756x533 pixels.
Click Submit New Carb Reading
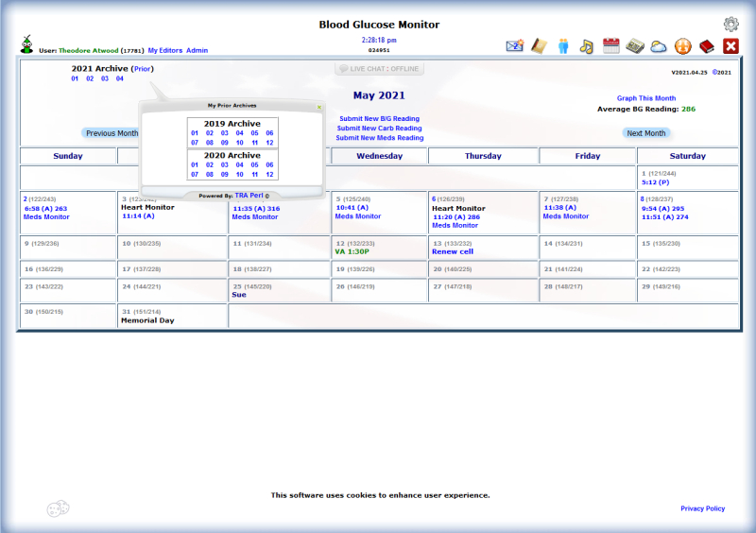pos(380,129)
